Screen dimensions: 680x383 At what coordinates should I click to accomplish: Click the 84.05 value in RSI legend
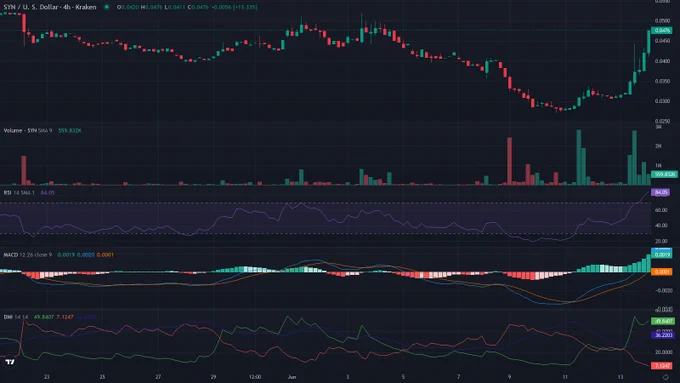48,193
